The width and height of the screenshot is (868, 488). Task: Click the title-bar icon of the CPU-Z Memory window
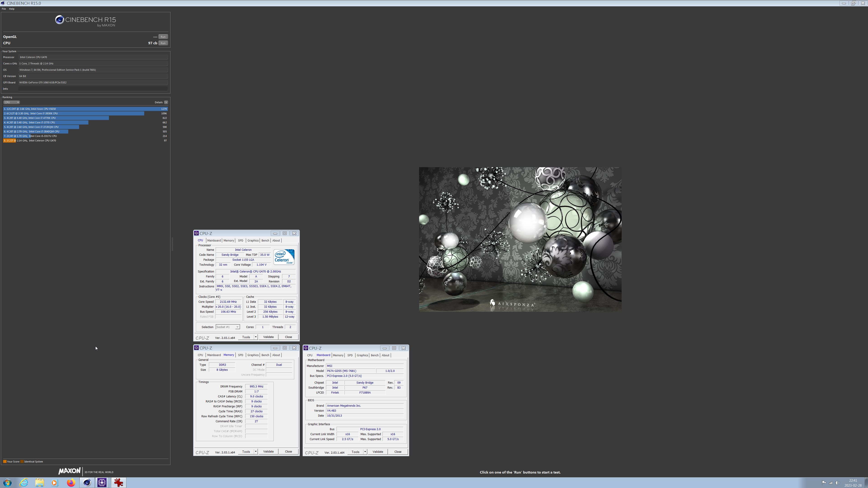[196, 348]
